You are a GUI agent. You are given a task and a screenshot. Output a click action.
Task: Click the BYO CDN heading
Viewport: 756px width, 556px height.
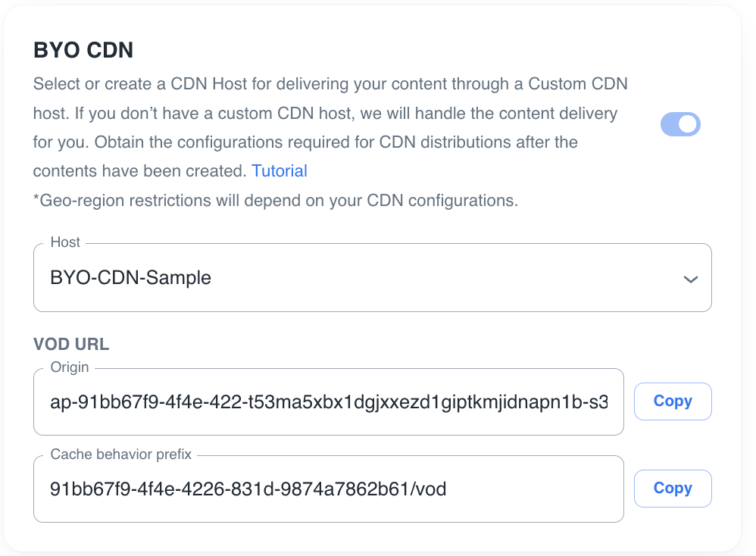[x=83, y=51]
